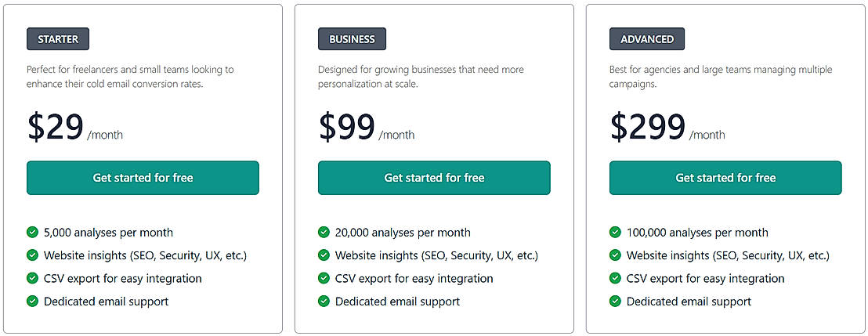
Task: Click Advanced plan's CSV export feature text
Action: 705,279
